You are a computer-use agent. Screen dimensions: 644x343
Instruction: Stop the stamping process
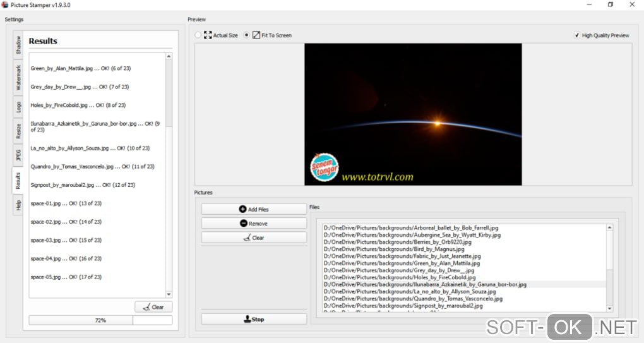coord(254,319)
